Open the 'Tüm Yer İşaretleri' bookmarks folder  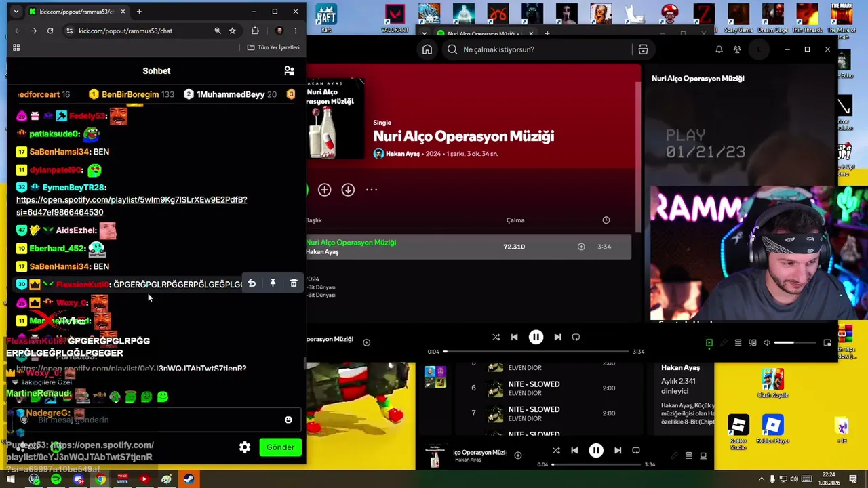(x=273, y=47)
